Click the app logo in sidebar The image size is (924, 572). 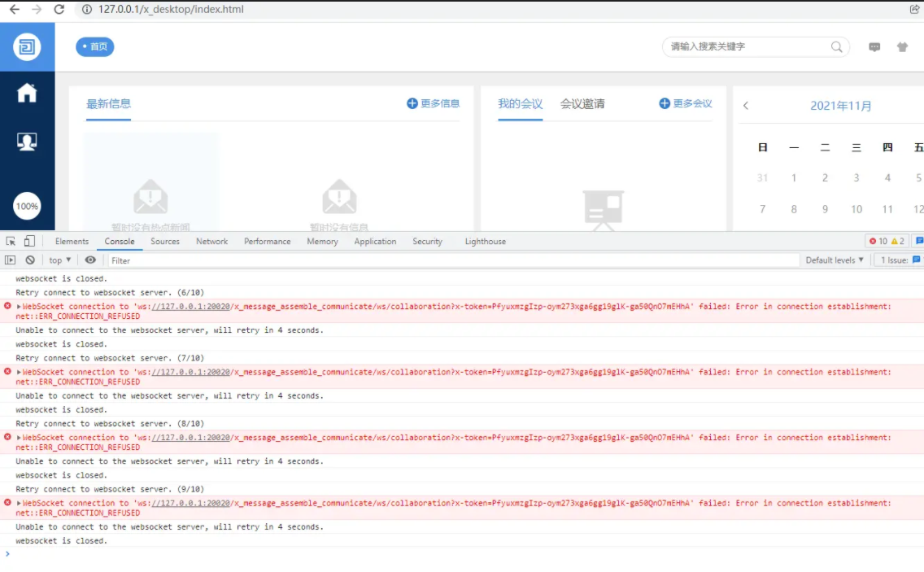[x=27, y=46]
